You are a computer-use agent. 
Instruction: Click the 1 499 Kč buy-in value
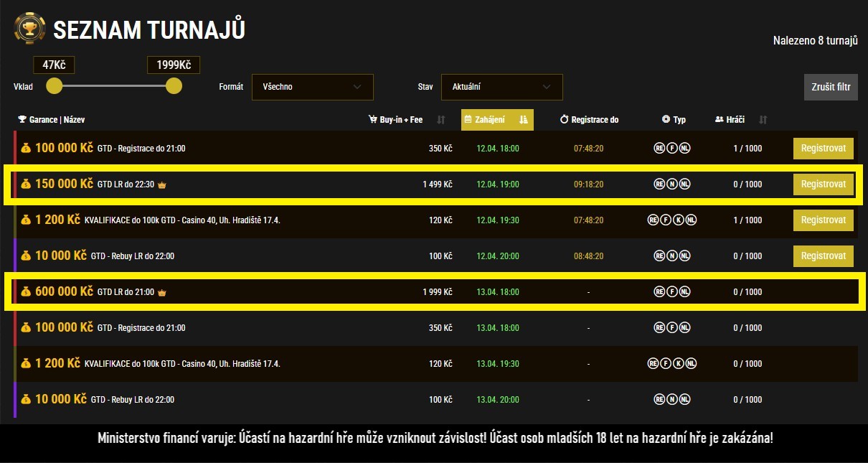(438, 184)
